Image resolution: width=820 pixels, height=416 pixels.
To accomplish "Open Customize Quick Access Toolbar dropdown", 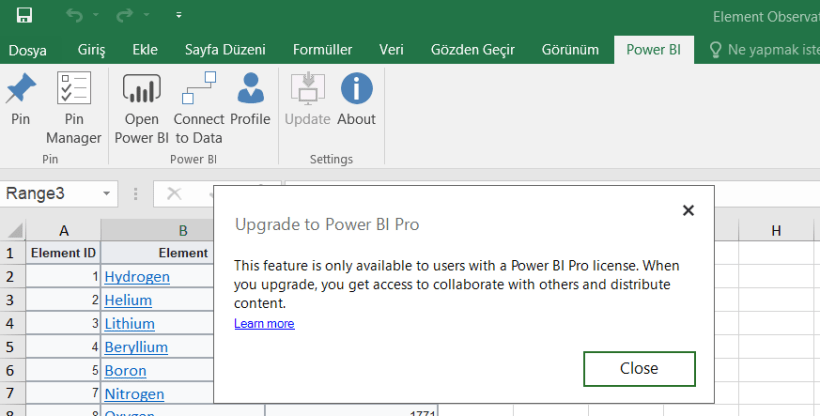I will [179, 15].
